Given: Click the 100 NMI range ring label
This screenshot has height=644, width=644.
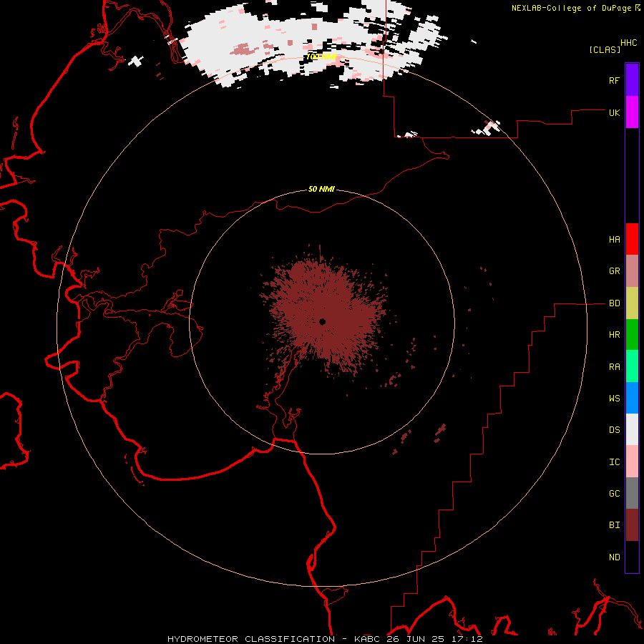Looking at the screenshot, I should coord(321,57).
